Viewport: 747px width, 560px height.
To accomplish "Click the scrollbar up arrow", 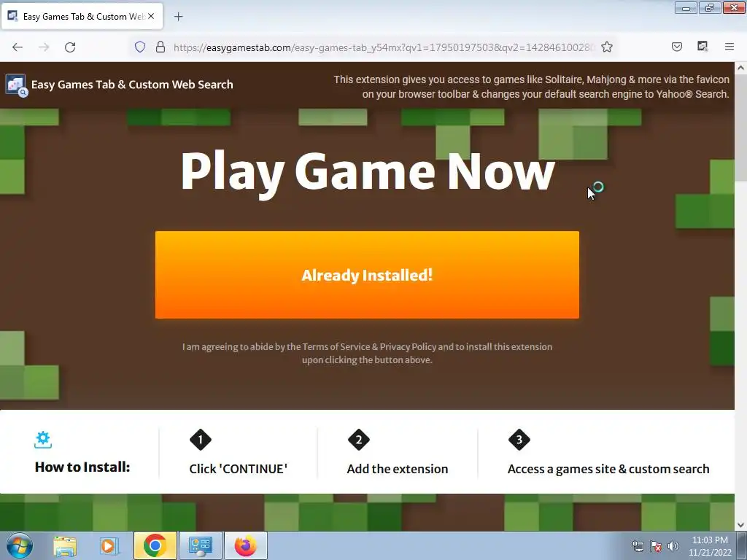I will tap(741, 68).
